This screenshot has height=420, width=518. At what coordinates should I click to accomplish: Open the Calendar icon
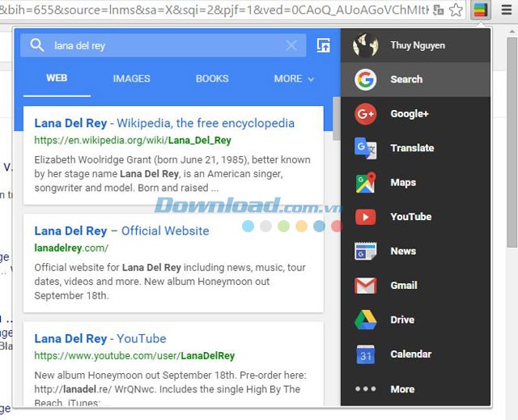tap(365, 354)
